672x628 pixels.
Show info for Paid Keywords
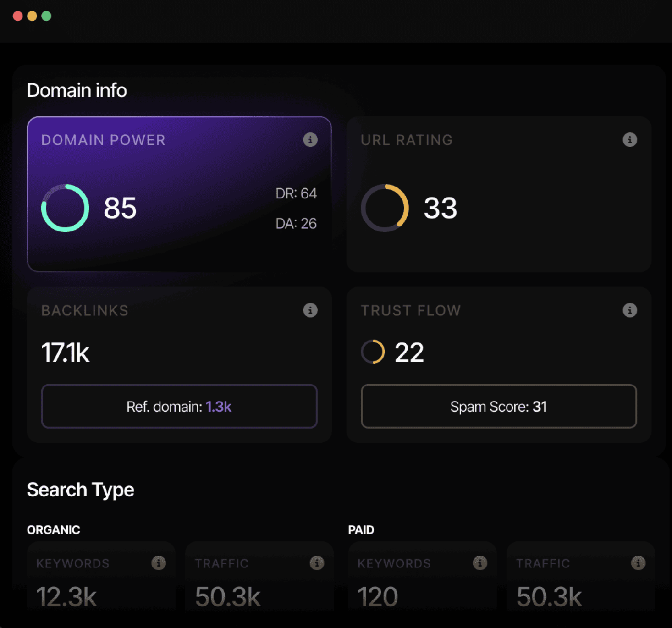pyautogui.click(x=480, y=563)
